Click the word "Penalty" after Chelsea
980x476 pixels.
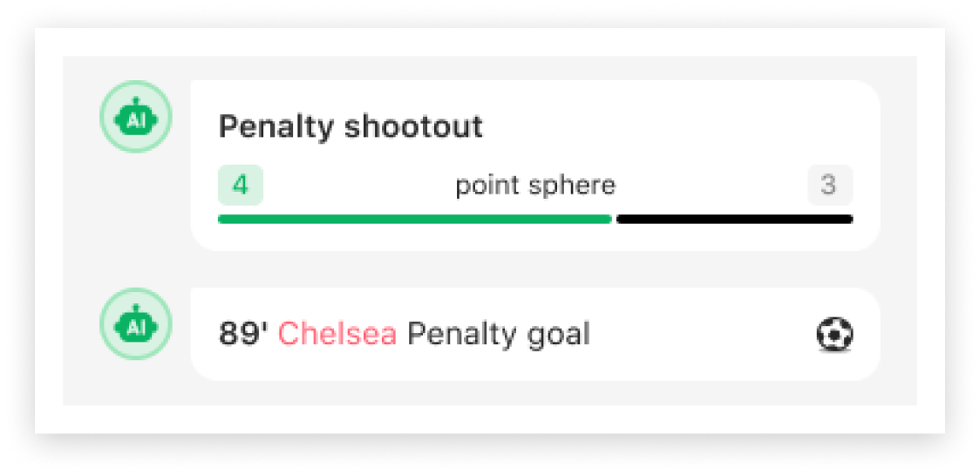(x=458, y=334)
